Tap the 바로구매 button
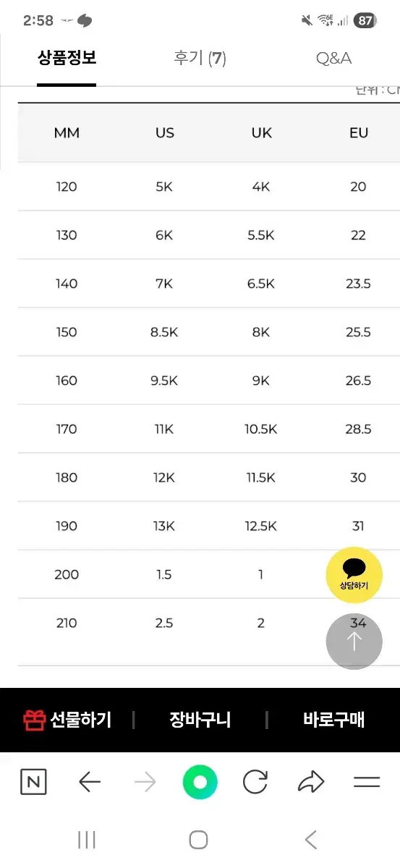The height and width of the screenshot is (868, 400). [x=333, y=720]
